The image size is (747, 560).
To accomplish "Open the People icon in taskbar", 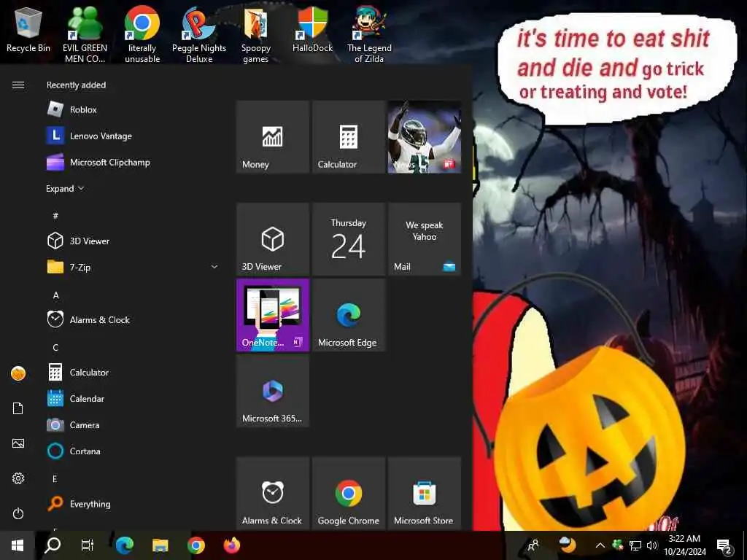I will 533,545.
